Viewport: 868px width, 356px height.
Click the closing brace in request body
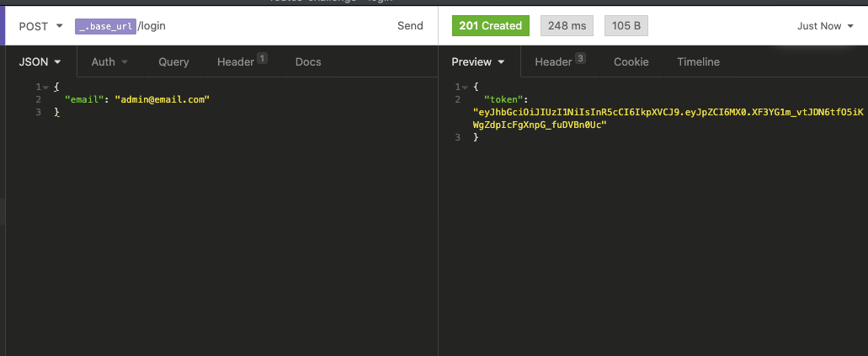coord(56,113)
